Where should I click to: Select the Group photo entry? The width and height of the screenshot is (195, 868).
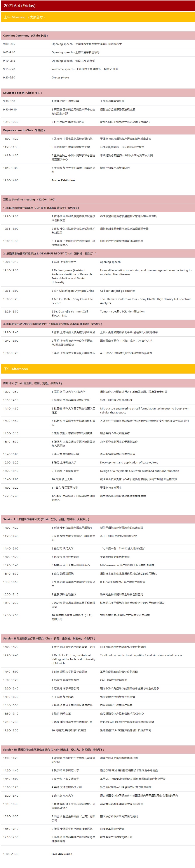coord(60,78)
